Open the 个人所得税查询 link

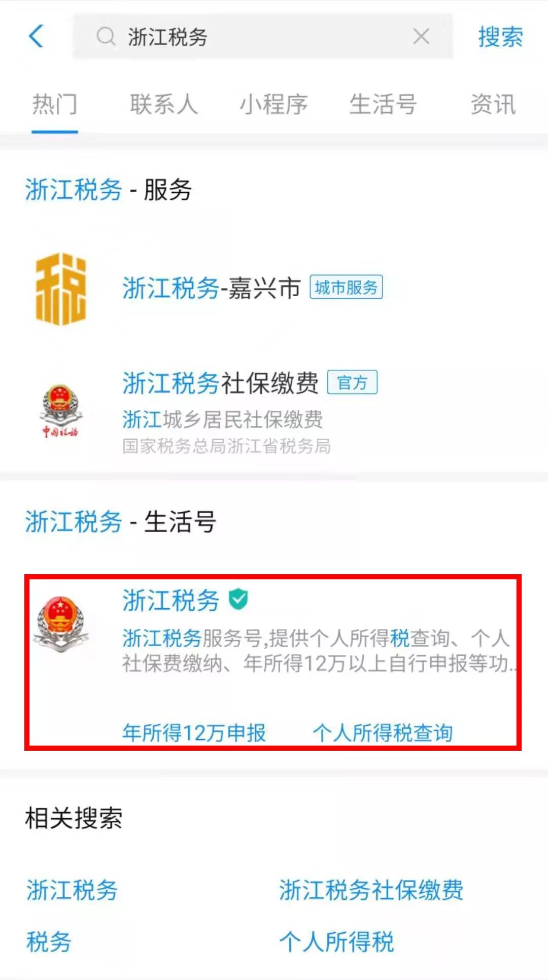(383, 732)
